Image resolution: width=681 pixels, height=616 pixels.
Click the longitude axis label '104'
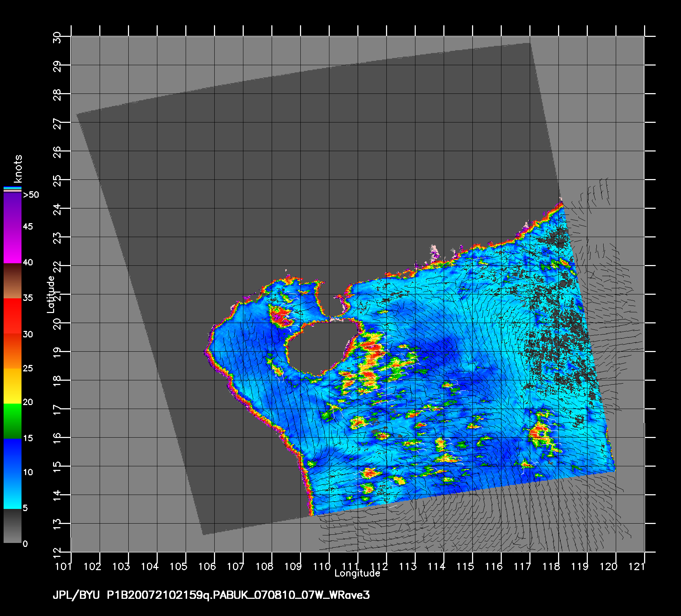point(149,567)
